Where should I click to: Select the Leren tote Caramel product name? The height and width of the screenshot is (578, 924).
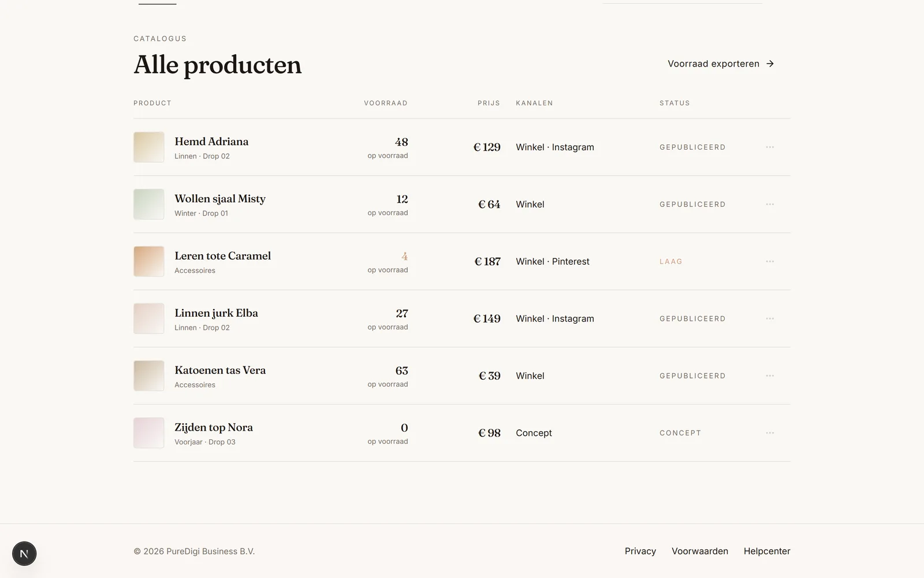(222, 256)
